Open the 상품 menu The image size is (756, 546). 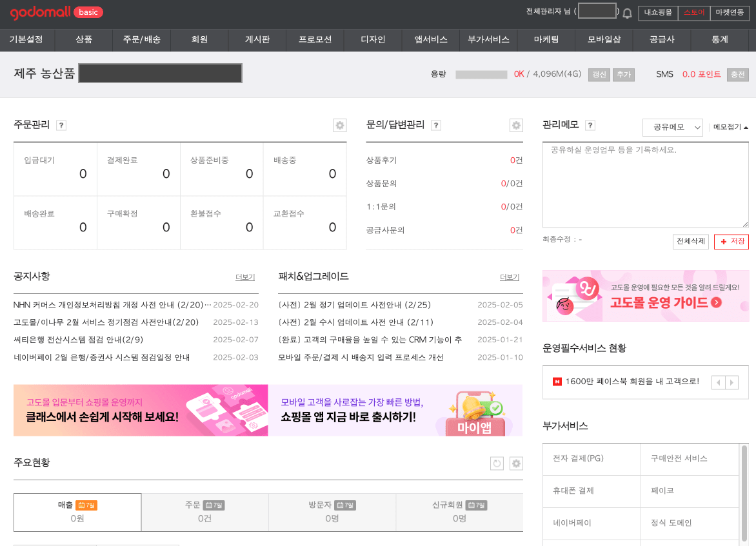pos(84,39)
